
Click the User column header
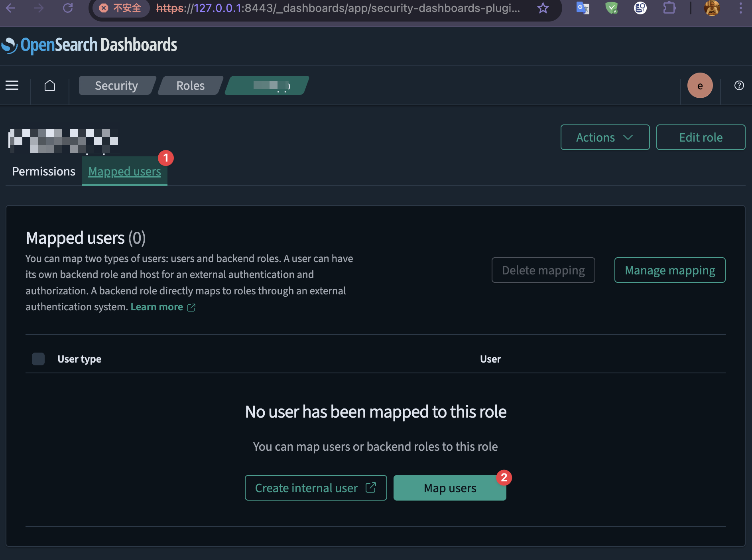pos(490,359)
